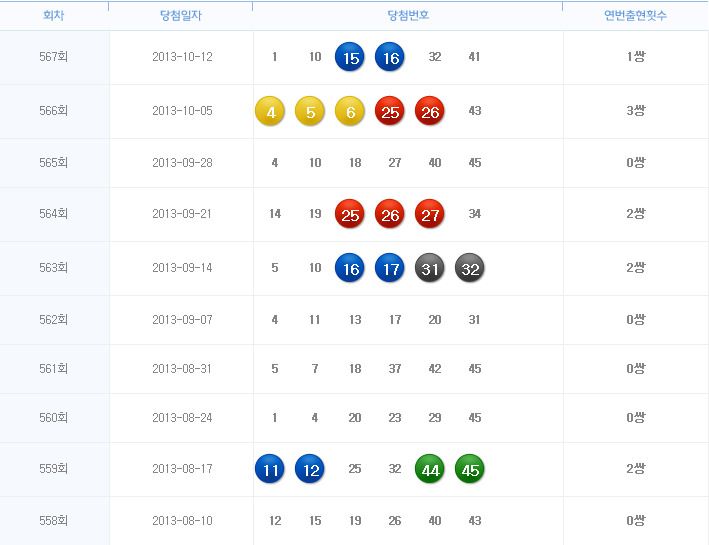Click number 41 in round 567 row
Image resolution: width=709 pixels, height=545 pixels.
474,57
